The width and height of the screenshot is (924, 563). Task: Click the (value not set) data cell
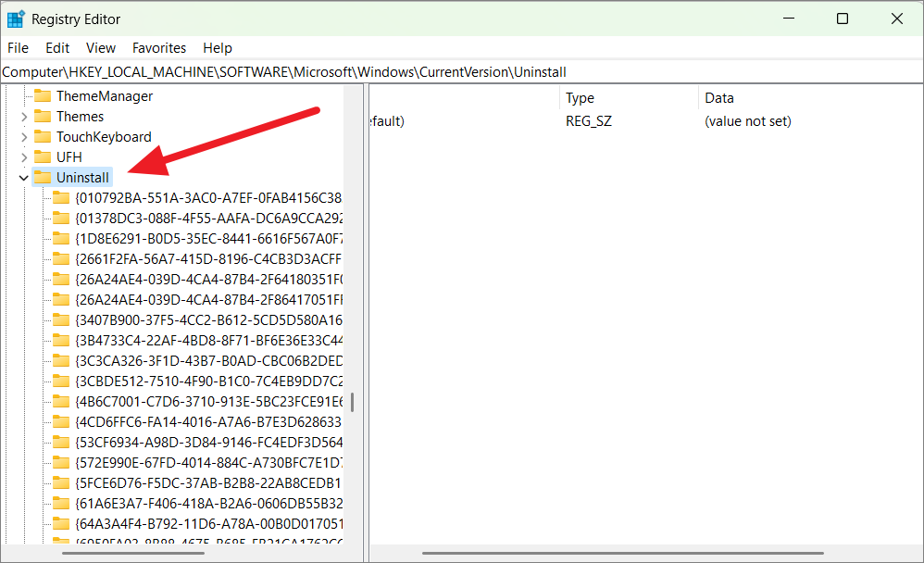[748, 121]
